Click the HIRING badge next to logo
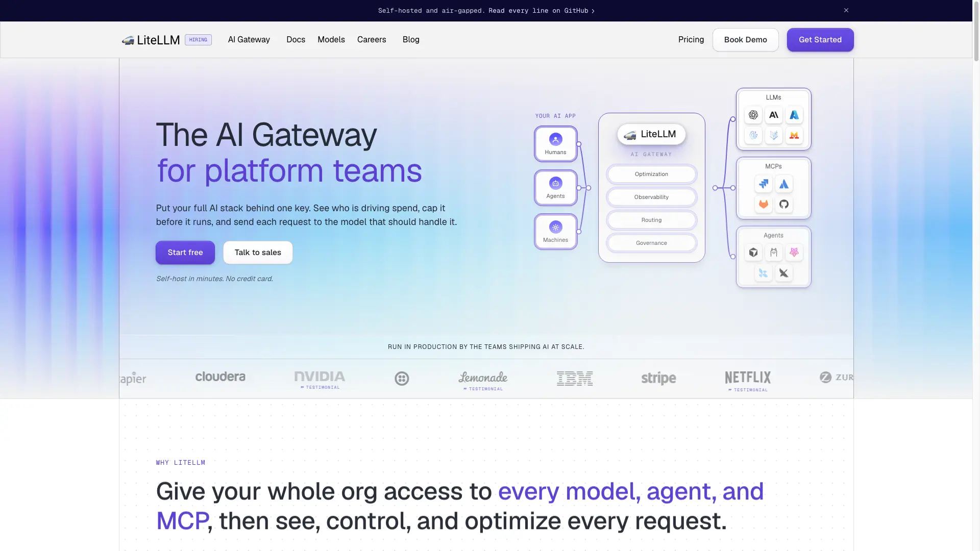980x551 pixels. (198, 40)
